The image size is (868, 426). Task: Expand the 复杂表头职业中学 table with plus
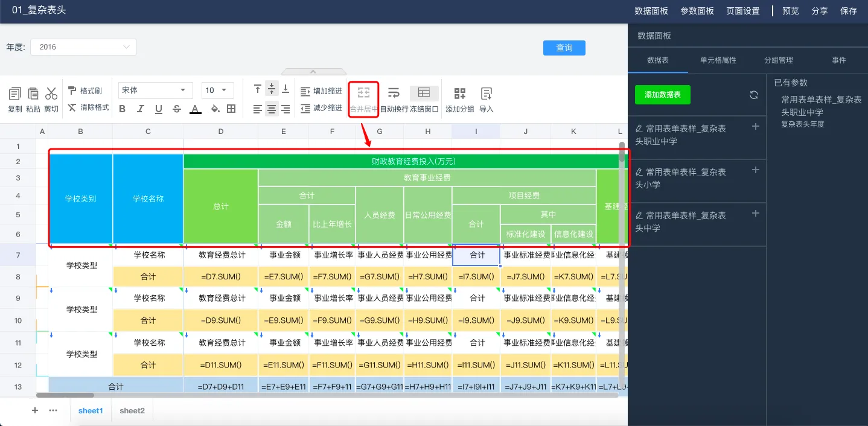(x=755, y=127)
